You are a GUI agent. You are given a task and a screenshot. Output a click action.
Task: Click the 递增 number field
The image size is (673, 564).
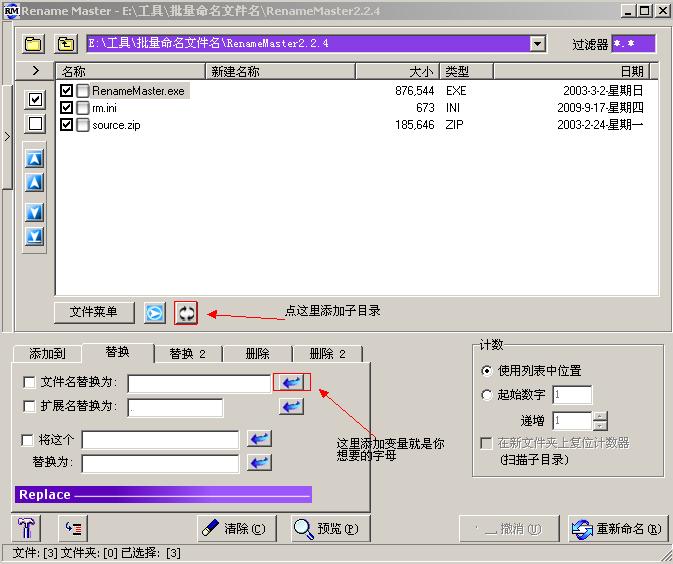pos(573,421)
